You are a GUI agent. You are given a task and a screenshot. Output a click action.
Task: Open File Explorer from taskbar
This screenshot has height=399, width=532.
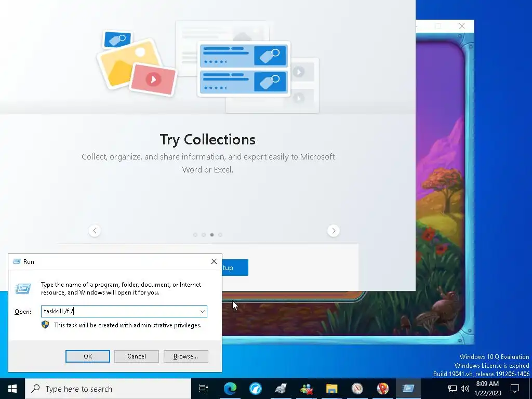[332, 389]
